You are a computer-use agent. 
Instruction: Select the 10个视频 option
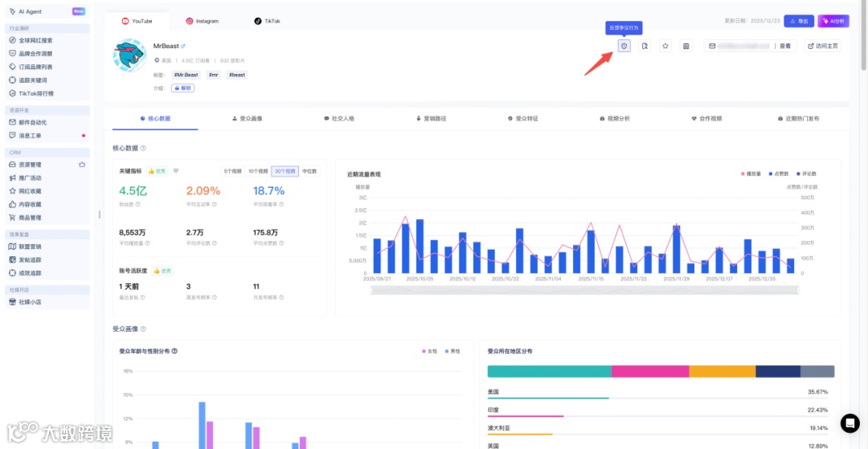(258, 171)
